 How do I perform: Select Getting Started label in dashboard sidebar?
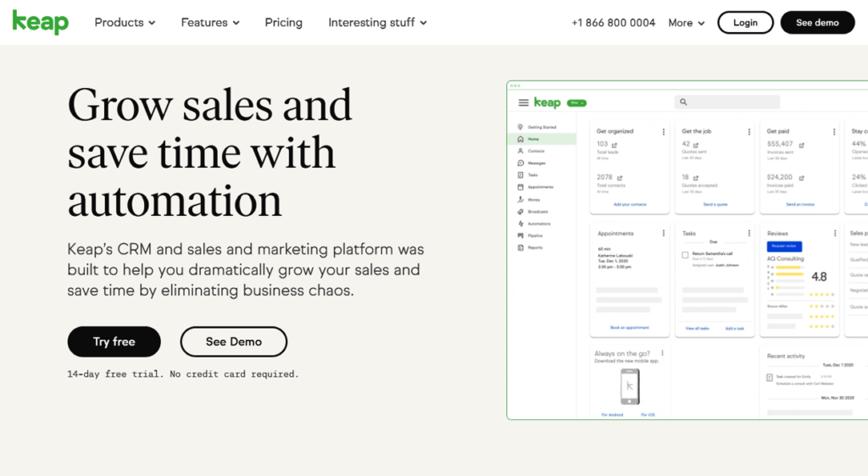coord(542,127)
